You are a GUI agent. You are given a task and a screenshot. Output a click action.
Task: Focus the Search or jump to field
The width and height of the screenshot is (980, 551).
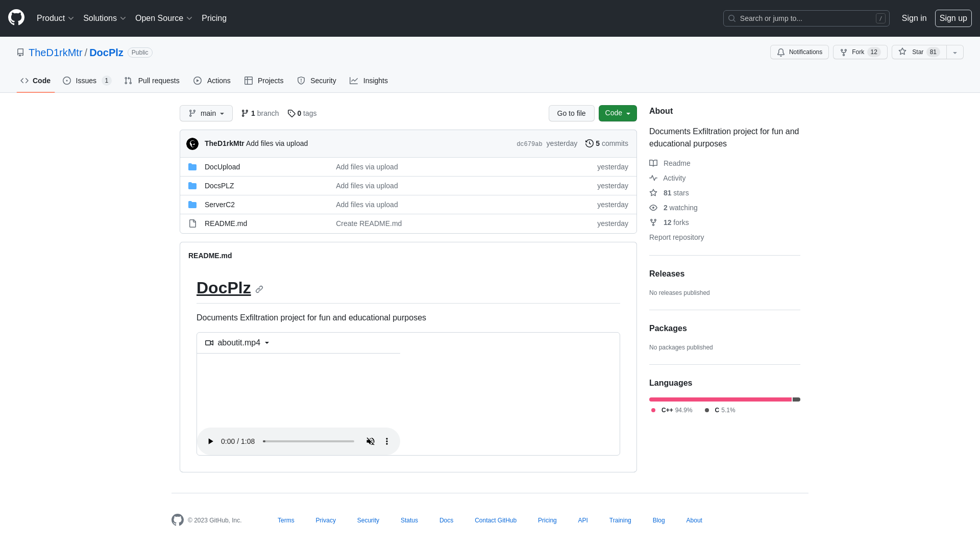(806, 18)
